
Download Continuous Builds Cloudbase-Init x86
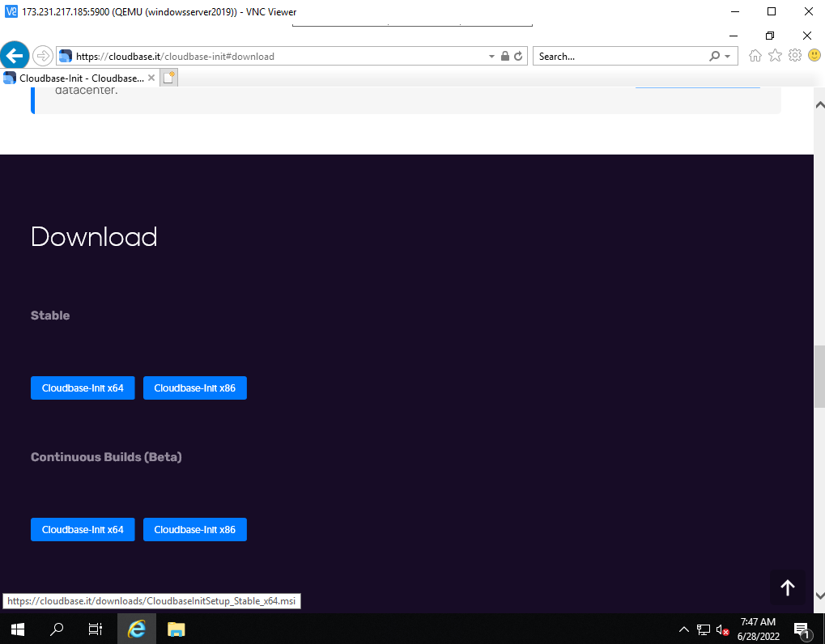coord(194,529)
